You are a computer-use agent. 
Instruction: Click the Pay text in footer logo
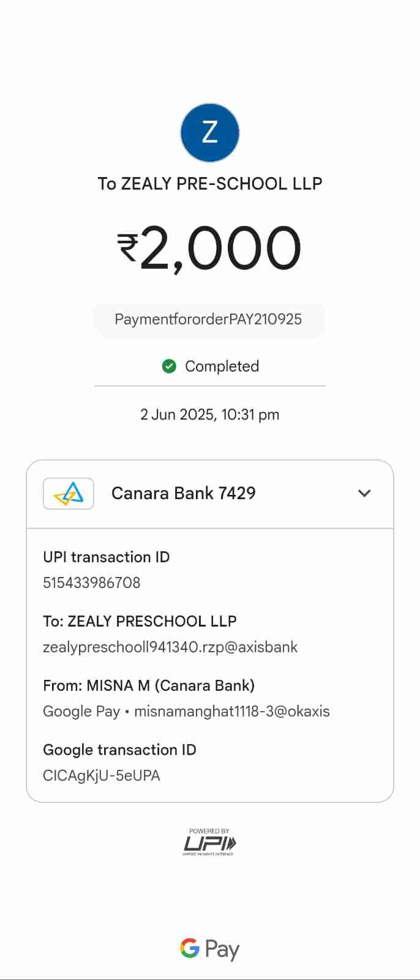[222, 949]
